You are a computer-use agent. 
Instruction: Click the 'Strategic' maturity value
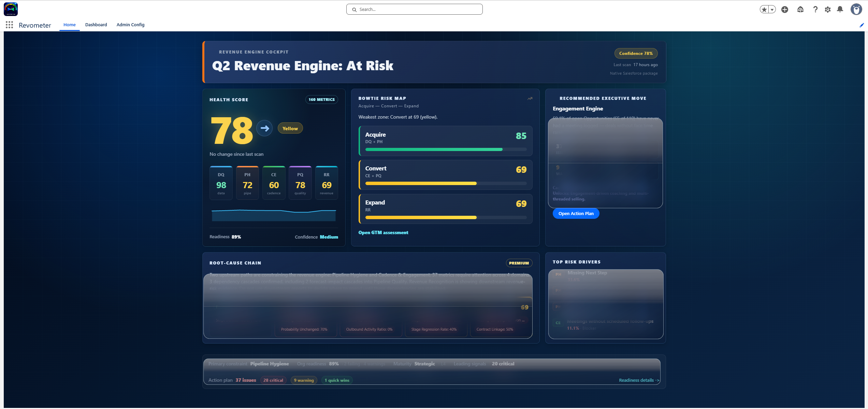[x=424, y=364]
